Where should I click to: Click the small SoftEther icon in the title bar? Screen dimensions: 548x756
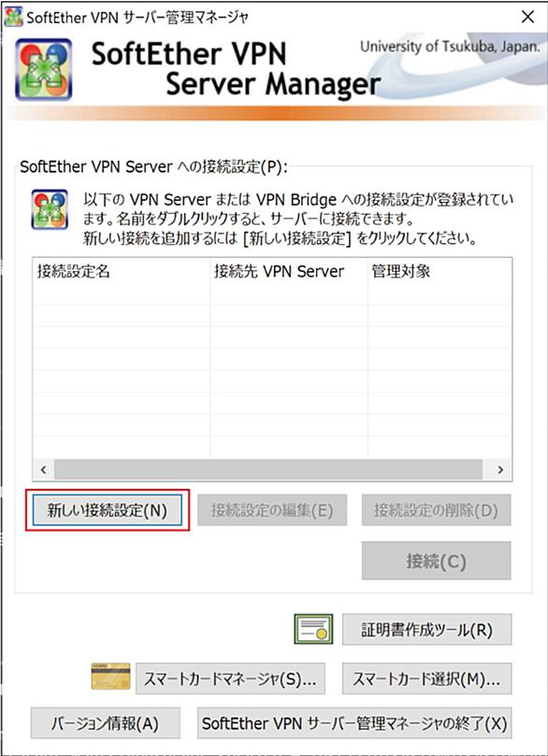[13, 17]
